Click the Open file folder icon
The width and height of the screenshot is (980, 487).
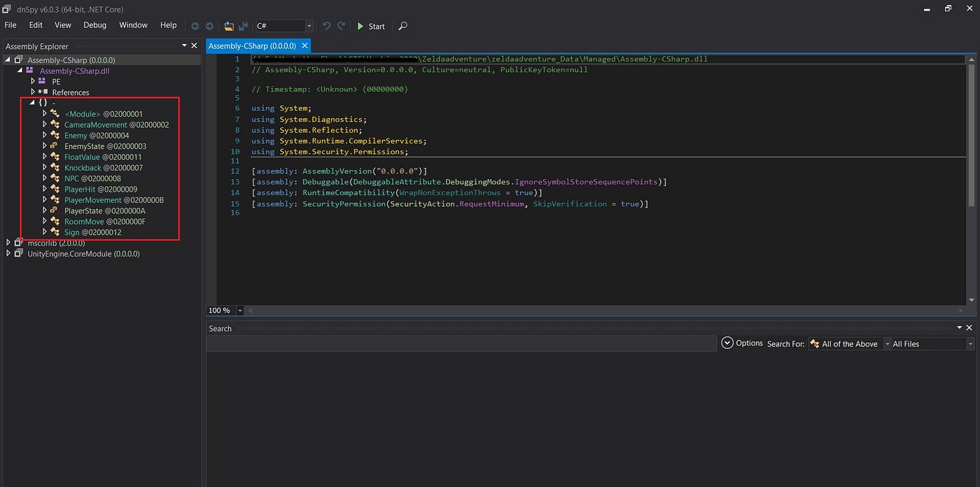click(229, 26)
